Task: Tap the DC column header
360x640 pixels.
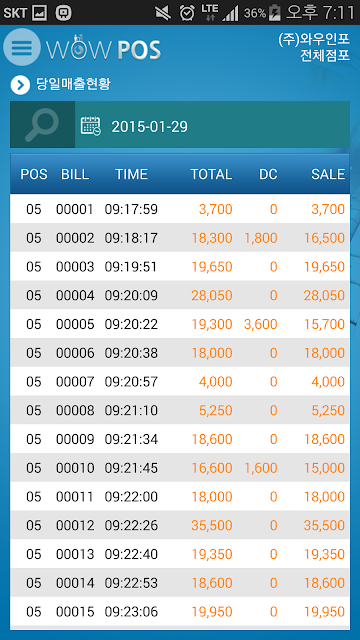Action: click(268, 174)
